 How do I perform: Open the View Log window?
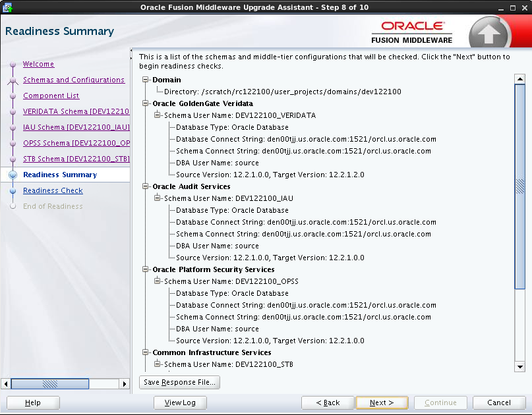180,402
